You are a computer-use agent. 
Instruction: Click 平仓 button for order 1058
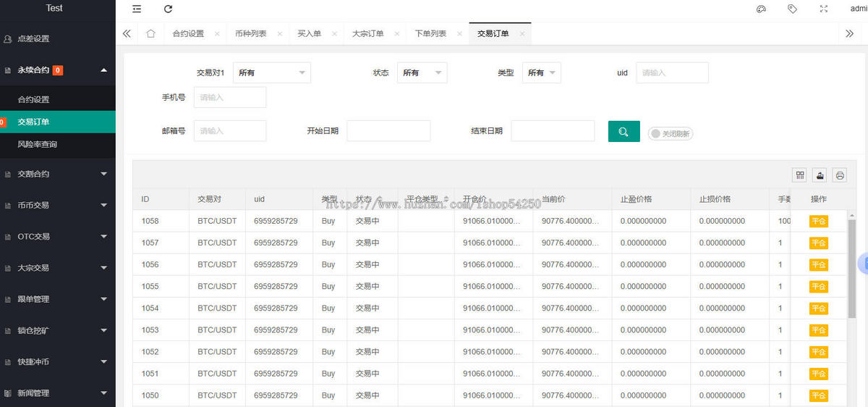pos(819,222)
